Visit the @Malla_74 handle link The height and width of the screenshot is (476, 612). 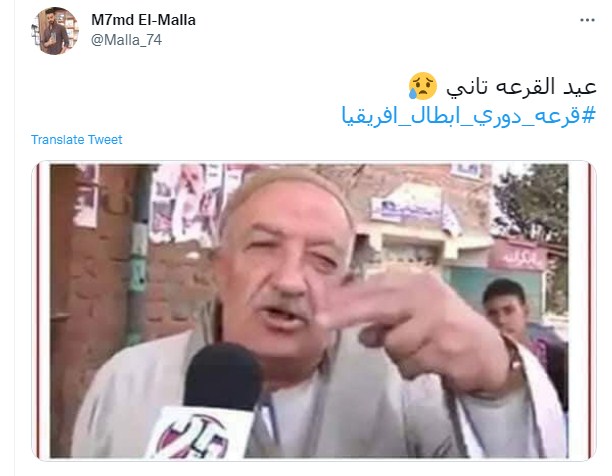(126, 40)
